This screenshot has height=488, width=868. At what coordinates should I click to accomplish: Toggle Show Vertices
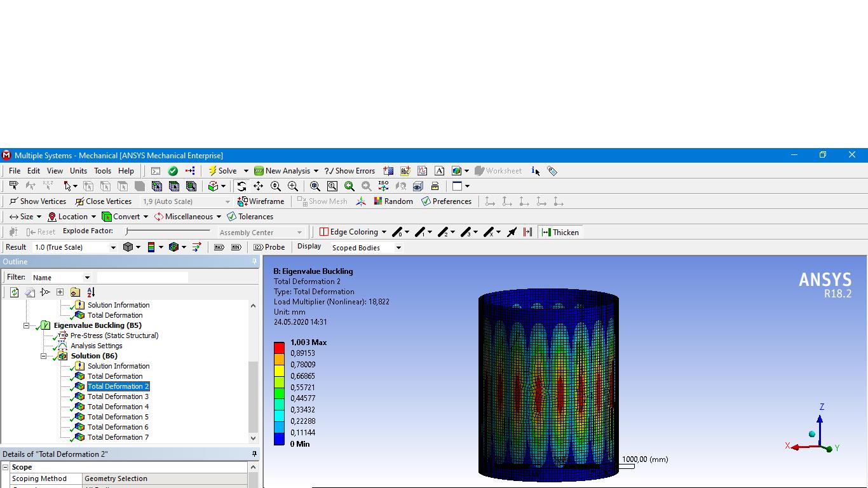pyautogui.click(x=37, y=201)
